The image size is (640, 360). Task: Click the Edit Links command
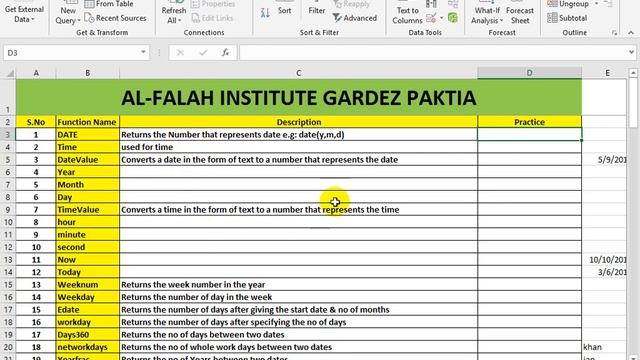point(212,18)
